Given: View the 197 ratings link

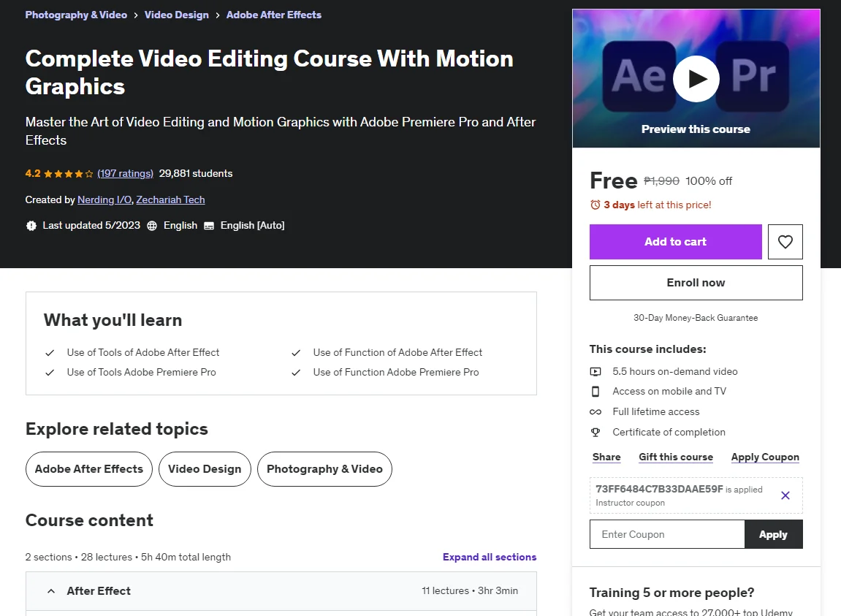Looking at the screenshot, I should [x=125, y=173].
